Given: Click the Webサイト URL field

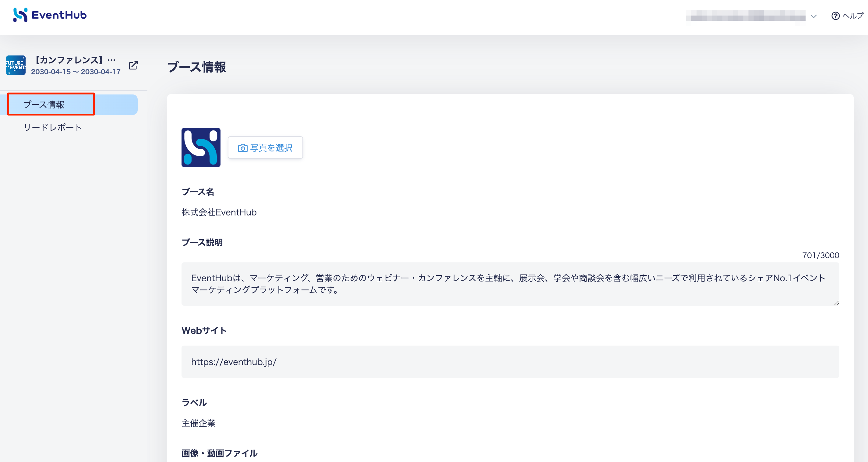Looking at the screenshot, I should (x=510, y=362).
